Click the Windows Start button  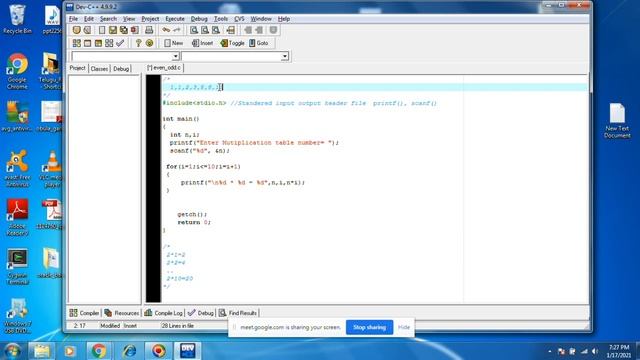[12, 351]
